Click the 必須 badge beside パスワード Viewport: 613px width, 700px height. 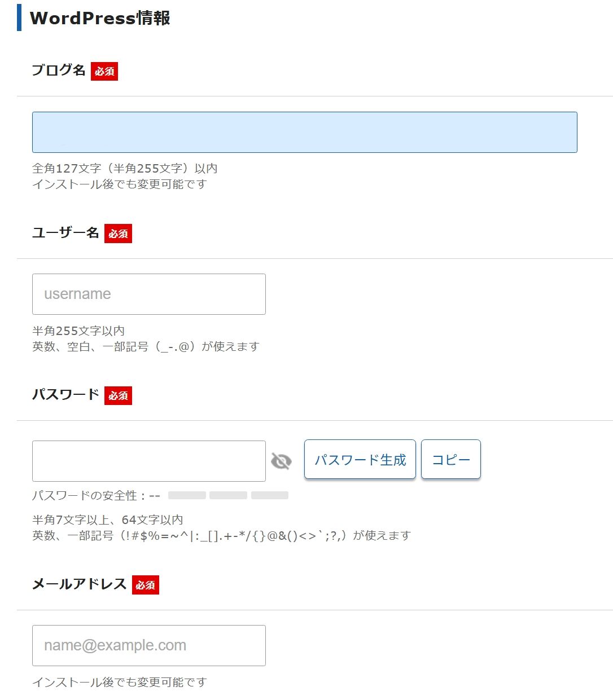pyautogui.click(x=118, y=395)
